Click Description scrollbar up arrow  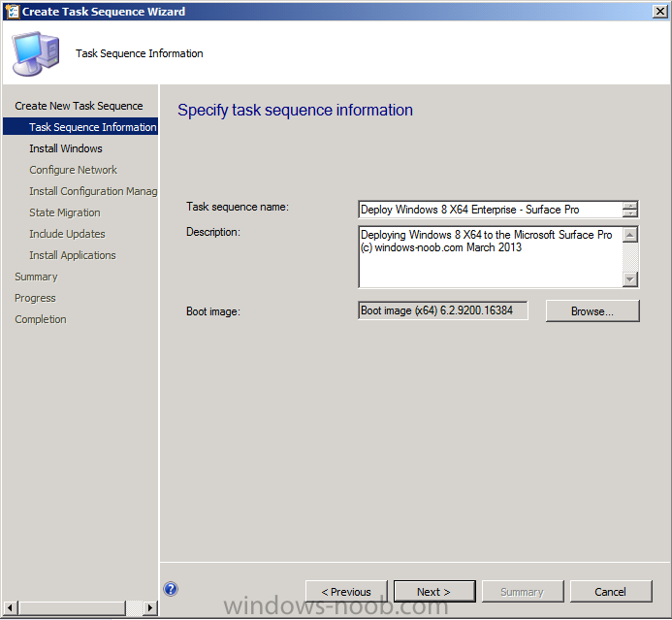click(x=630, y=235)
